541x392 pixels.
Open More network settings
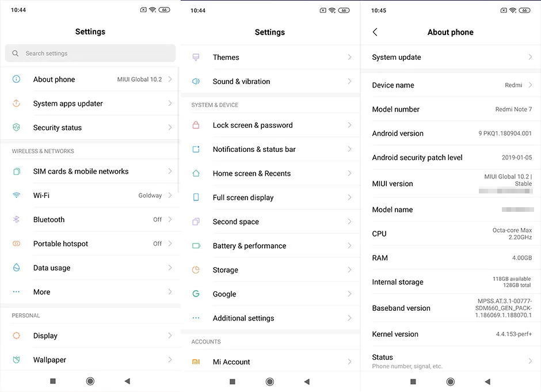coord(90,292)
